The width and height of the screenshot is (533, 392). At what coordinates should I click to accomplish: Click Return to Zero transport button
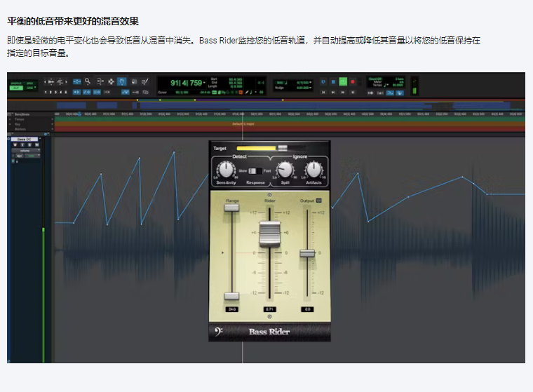pos(323,93)
